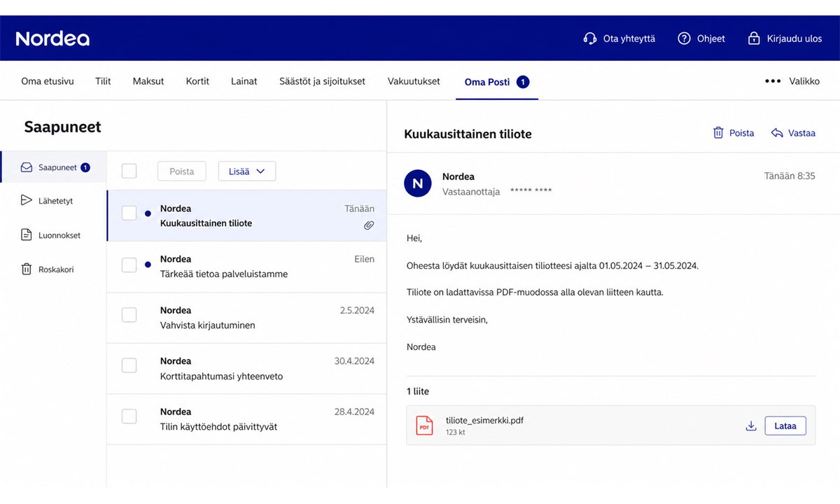Image resolution: width=840 pixels, height=504 pixels.
Task: Click the question mark Ohjeet icon
Action: 684,38
